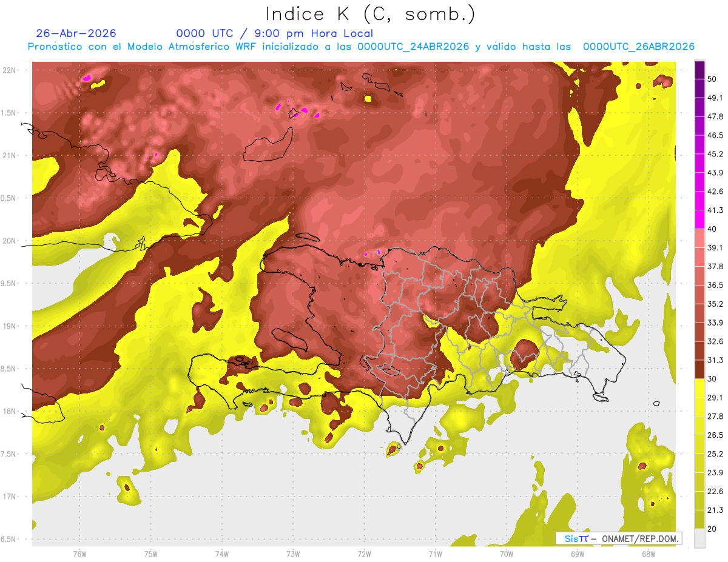Click the salmon 39.1 legend swatch
The width and height of the screenshot is (728, 562).
pyautogui.click(x=699, y=238)
